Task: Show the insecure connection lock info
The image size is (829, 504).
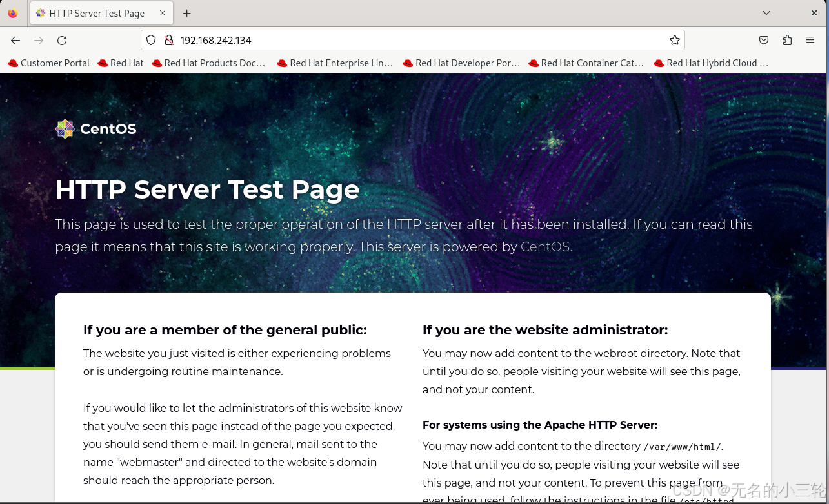Action: (x=169, y=40)
